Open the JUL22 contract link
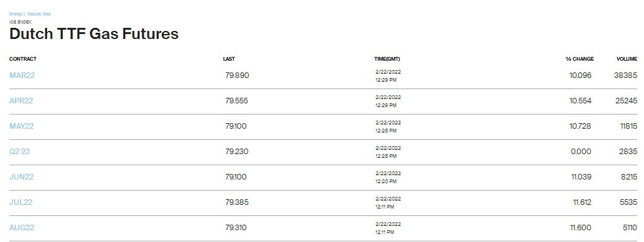This screenshot has width=644, height=242. [x=21, y=202]
